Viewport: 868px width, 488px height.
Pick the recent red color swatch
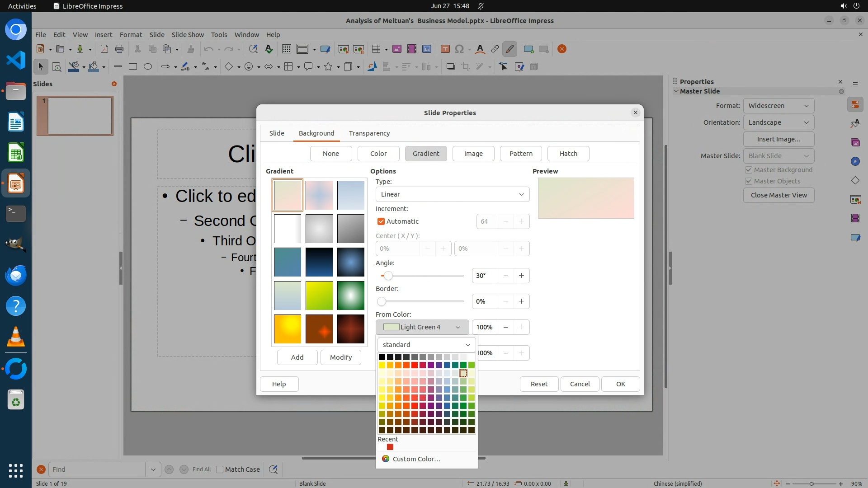coord(390,447)
